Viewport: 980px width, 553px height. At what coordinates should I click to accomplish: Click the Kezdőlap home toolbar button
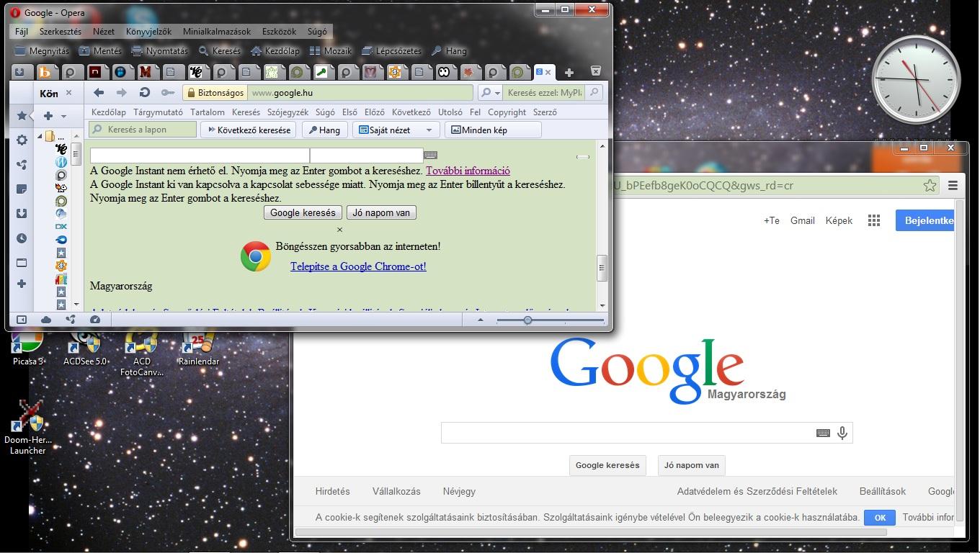click(275, 51)
